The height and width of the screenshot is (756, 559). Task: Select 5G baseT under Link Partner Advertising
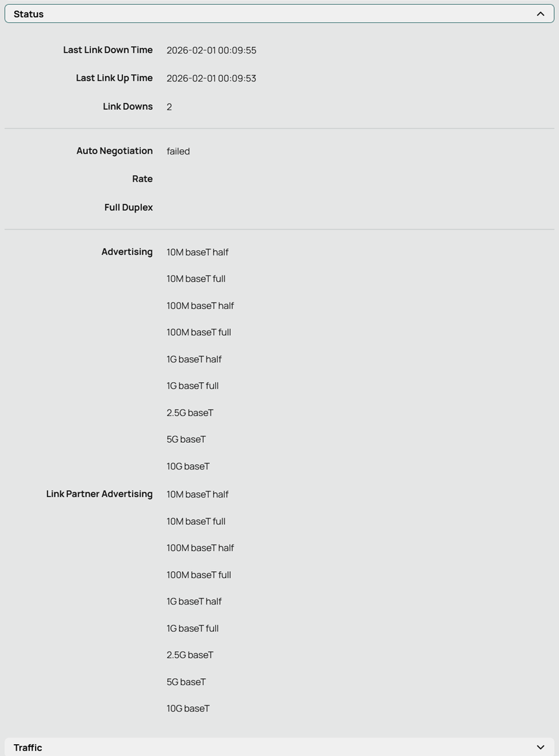[186, 682]
